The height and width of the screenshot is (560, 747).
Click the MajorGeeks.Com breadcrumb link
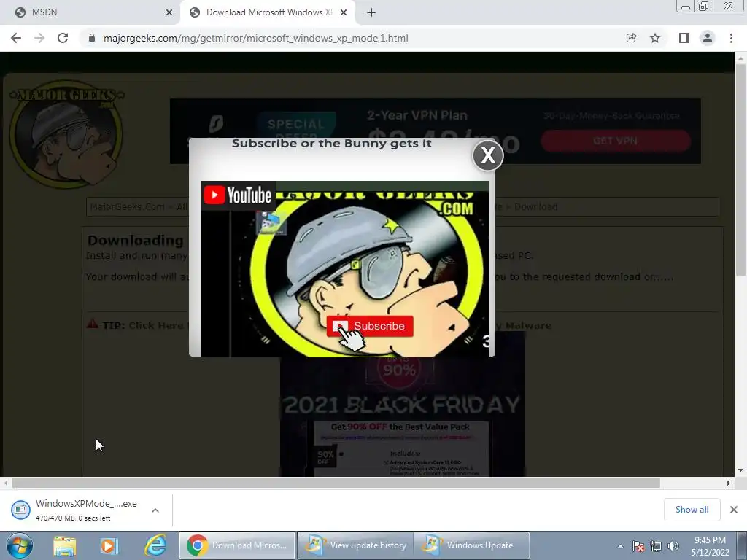coord(127,206)
